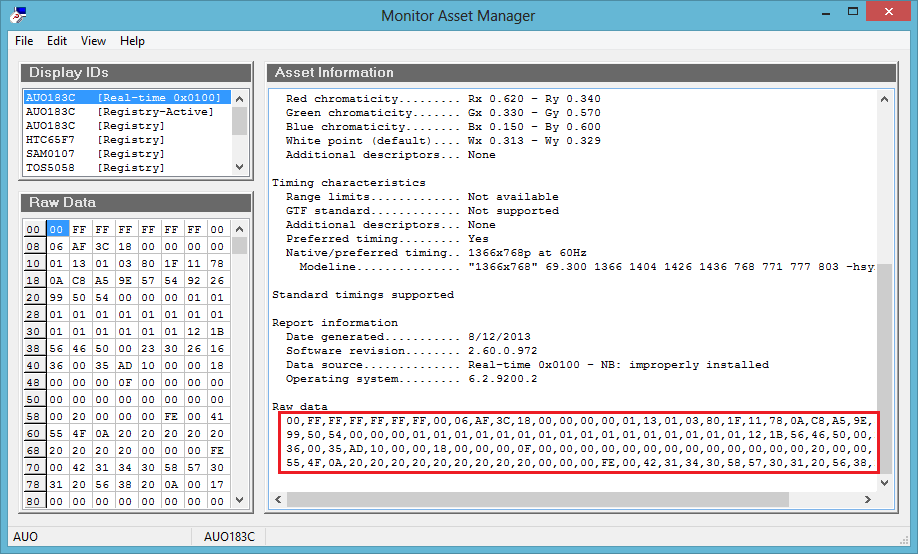Click the raw data line starting 55,4F,0A
The height and width of the screenshot is (554, 918).
(579, 463)
